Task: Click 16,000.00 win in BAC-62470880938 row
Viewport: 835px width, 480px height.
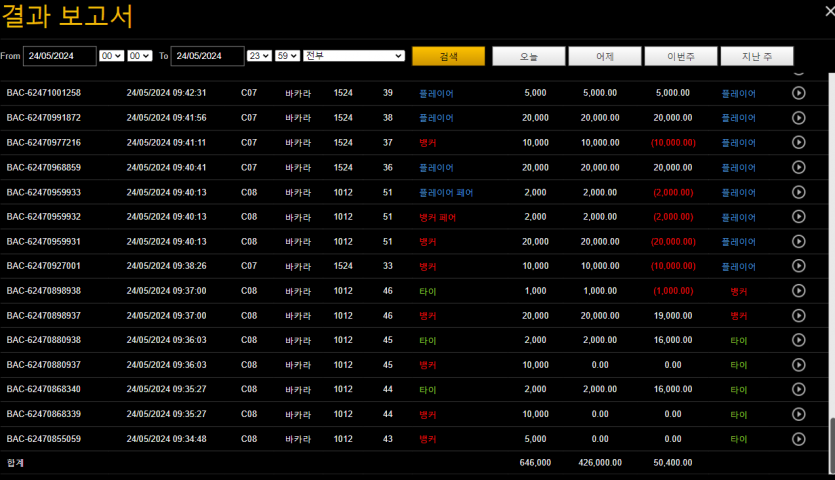Action: (673, 340)
